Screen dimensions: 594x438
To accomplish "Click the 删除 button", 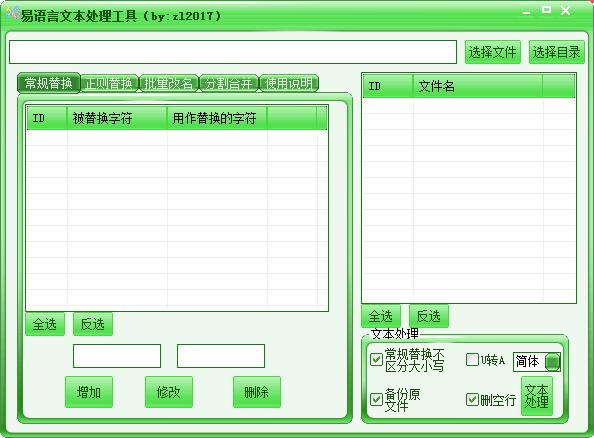I will tap(257, 392).
